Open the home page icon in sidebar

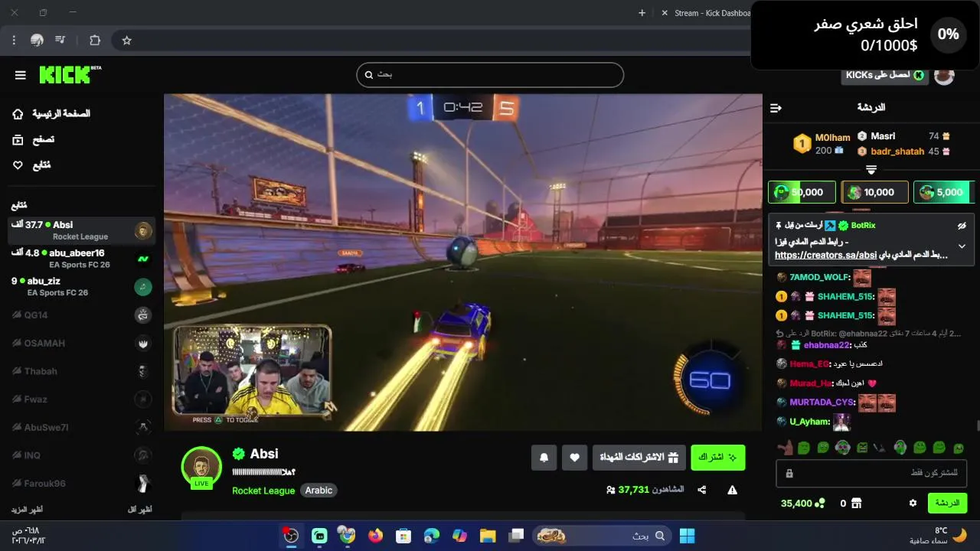tap(18, 114)
